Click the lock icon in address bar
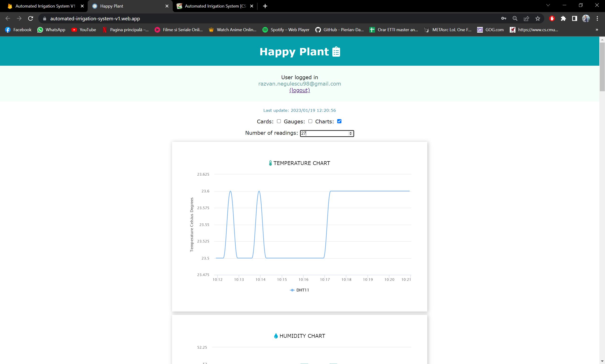This screenshot has width=605, height=364. click(44, 19)
